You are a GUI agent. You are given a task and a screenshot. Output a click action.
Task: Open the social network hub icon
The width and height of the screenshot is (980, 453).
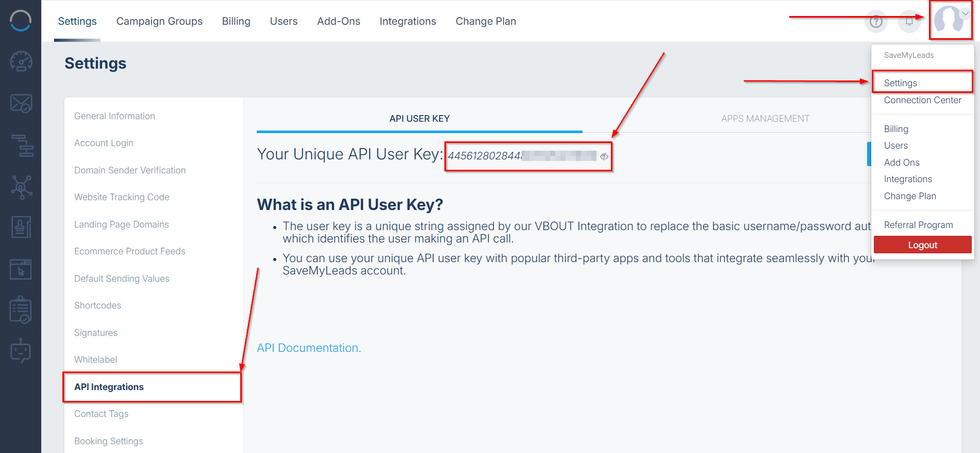pyautogui.click(x=21, y=187)
